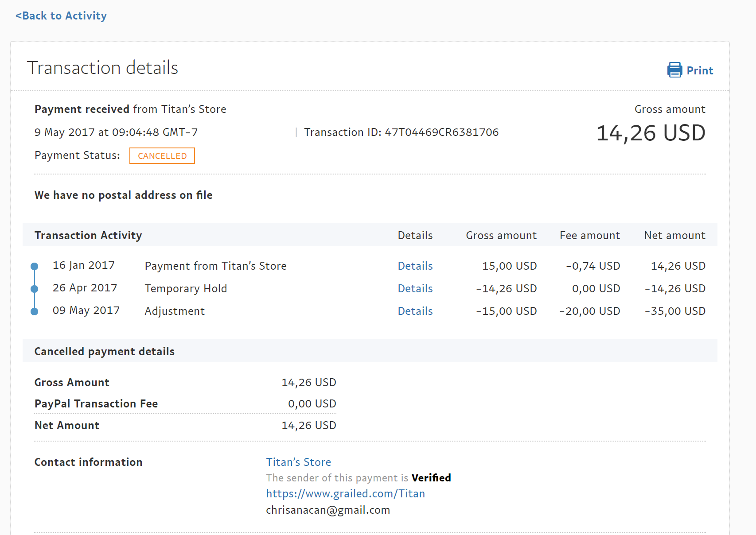The height and width of the screenshot is (535, 756).
Task: Click the Transaction Activity header
Action: tap(88, 235)
